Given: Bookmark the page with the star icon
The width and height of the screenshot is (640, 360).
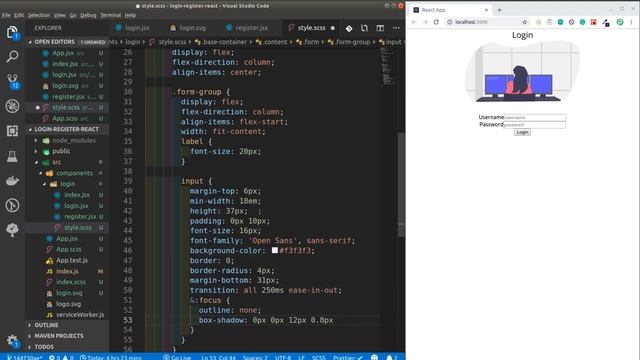Looking at the screenshot, I should pos(524,22).
